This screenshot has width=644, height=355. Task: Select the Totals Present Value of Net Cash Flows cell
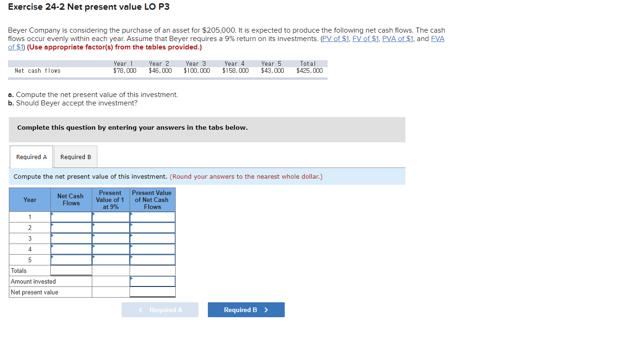[152, 271]
